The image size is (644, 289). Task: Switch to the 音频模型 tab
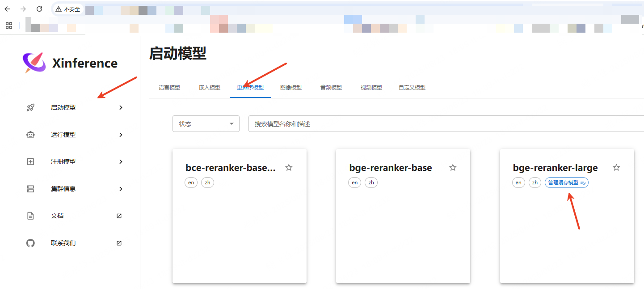pyautogui.click(x=331, y=88)
